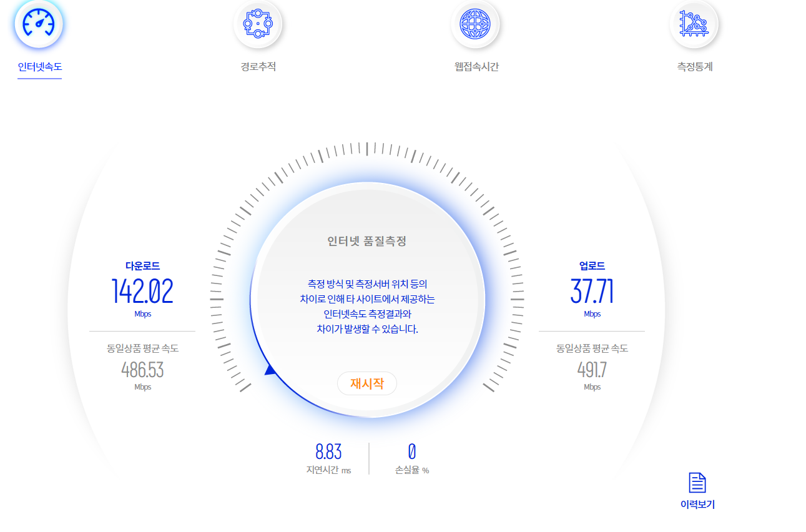806x532 pixels.
Task: Select the 0 손실율 loss rate value
Action: click(411, 451)
